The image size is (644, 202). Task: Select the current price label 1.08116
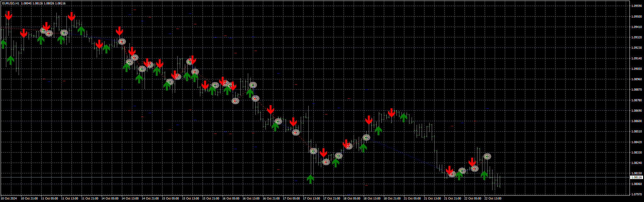(636, 177)
